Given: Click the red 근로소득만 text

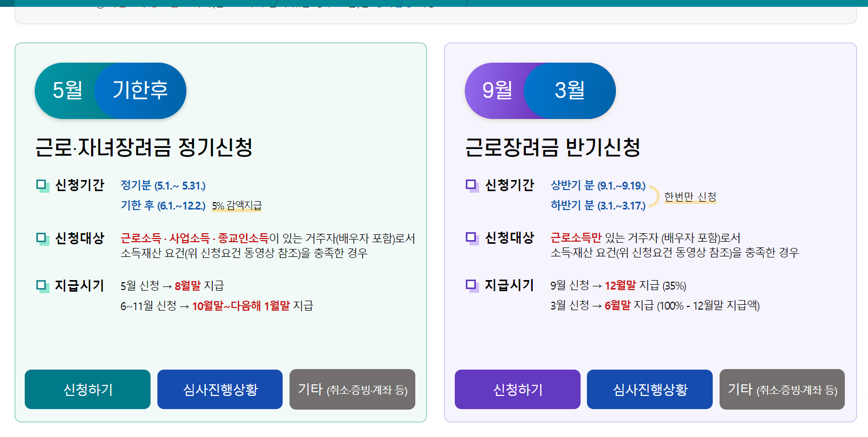Looking at the screenshot, I should tap(576, 238).
